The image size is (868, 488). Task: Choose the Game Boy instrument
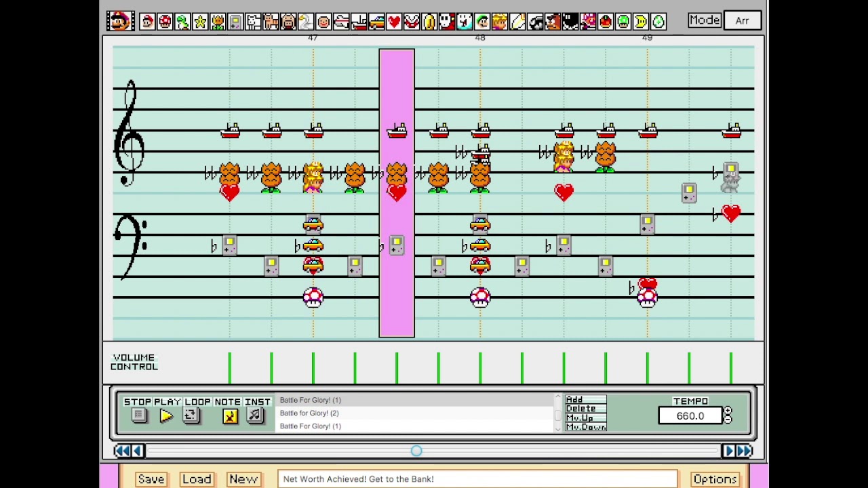pos(235,22)
